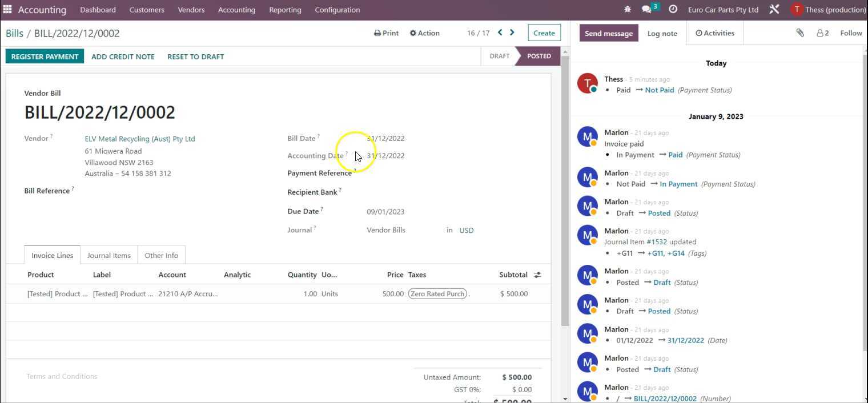Open the support tools wrench icon

pos(774,9)
